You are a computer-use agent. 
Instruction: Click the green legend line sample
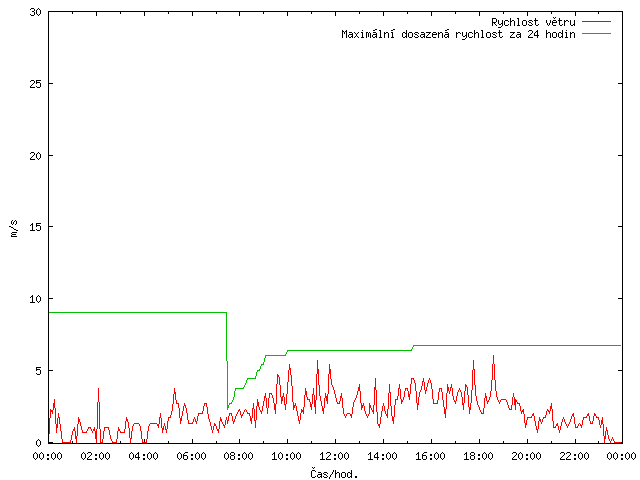[x=596, y=34]
